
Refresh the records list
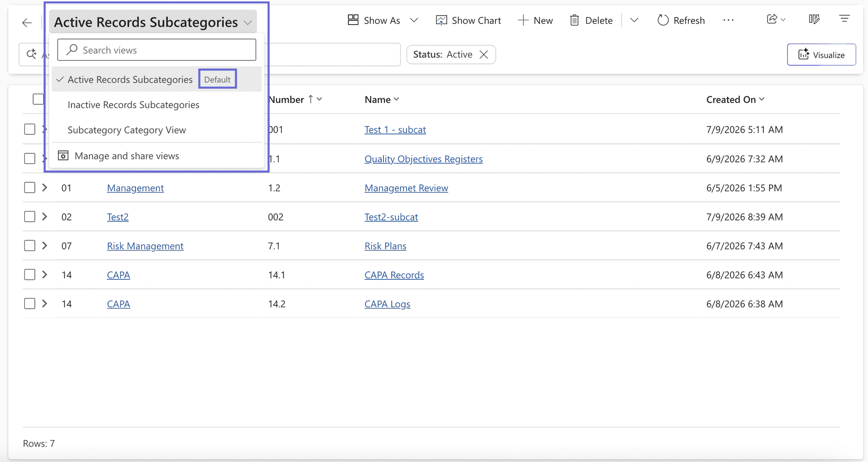(681, 20)
